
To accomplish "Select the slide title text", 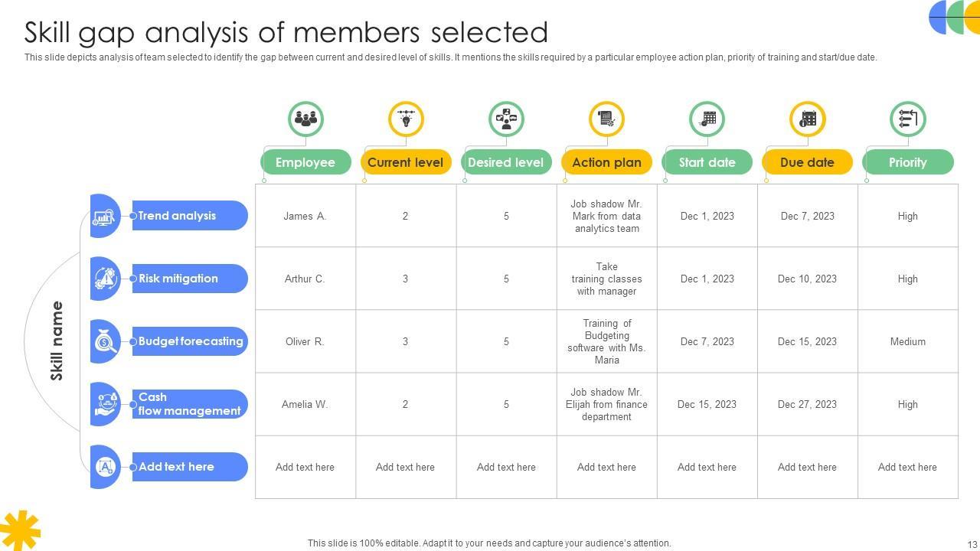I will pos(286,33).
